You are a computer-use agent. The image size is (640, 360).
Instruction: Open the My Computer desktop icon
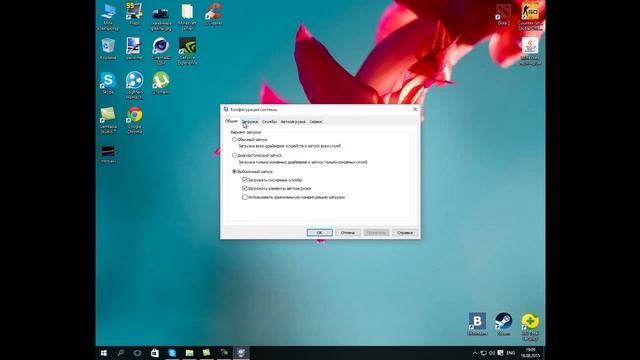pos(108,16)
